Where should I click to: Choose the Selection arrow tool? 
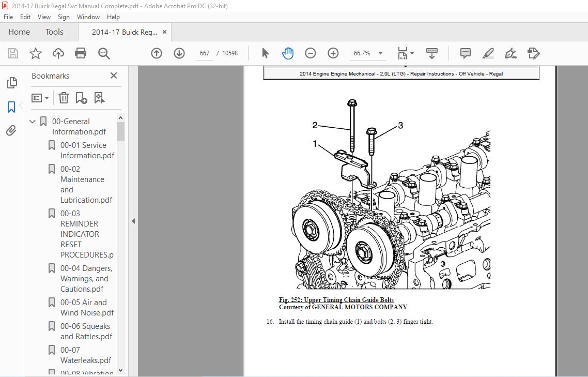click(x=265, y=53)
